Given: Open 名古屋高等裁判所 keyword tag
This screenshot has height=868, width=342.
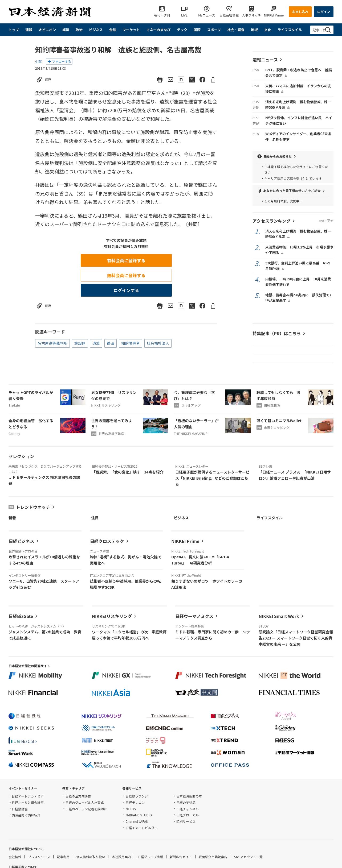Looking at the screenshot, I should pyautogui.click(x=52, y=343).
